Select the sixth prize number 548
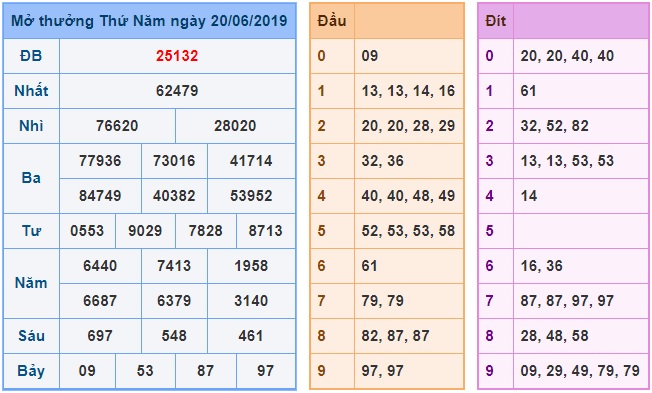652x393 pixels. [x=174, y=335]
